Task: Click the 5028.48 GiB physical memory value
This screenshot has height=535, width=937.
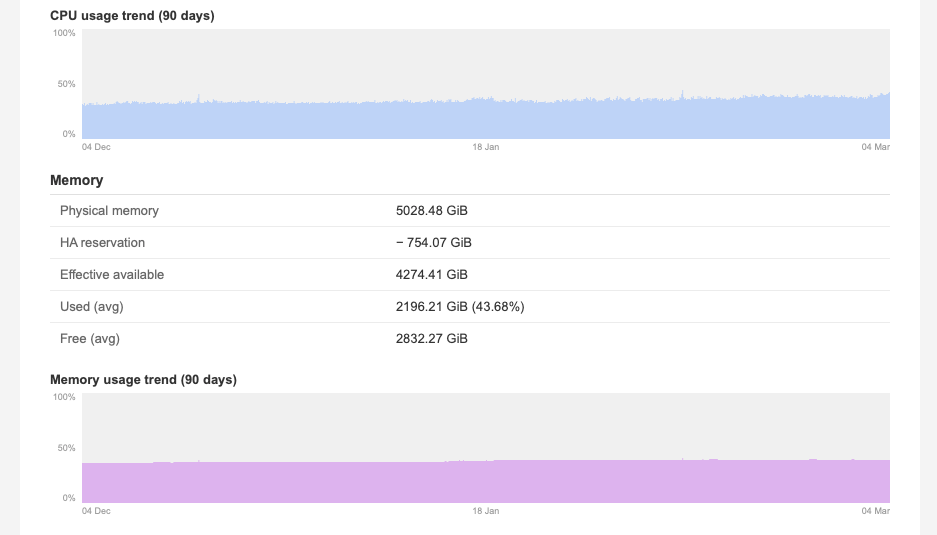Action: (432, 211)
